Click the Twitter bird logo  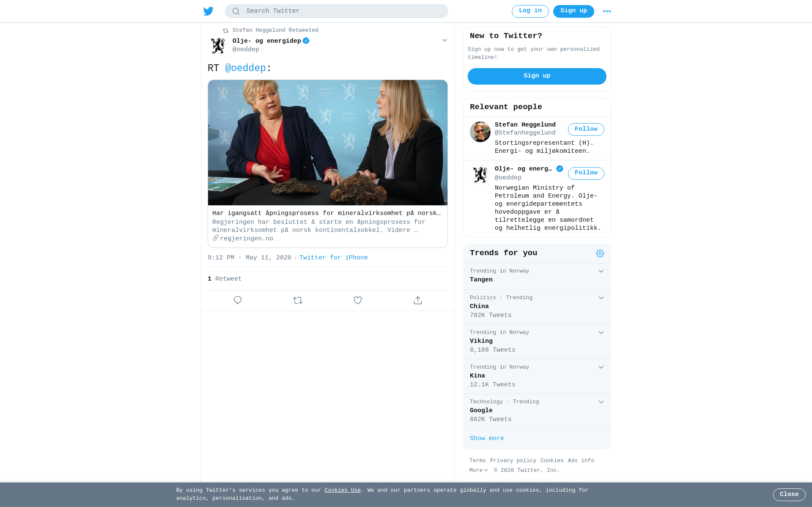click(208, 11)
